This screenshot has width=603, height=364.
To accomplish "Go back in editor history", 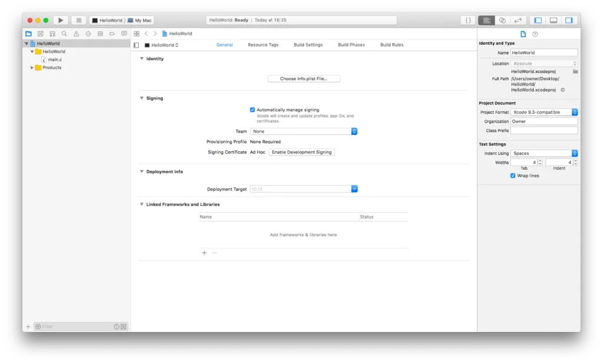I will [x=146, y=34].
